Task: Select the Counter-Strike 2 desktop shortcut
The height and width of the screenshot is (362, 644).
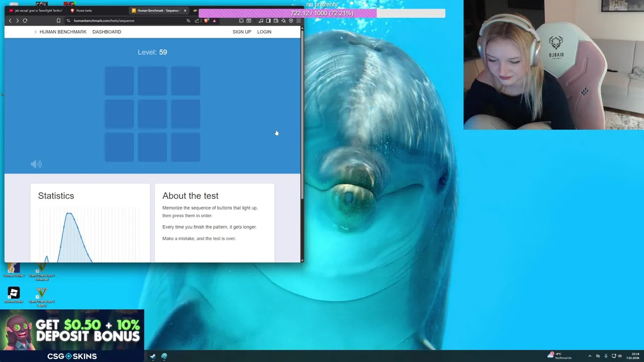Action: click(x=14, y=270)
